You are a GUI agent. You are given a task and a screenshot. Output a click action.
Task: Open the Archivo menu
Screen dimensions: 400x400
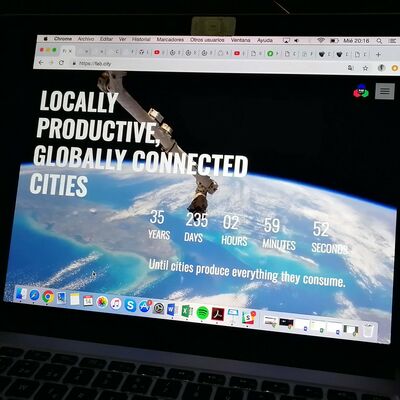tap(86, 39)
